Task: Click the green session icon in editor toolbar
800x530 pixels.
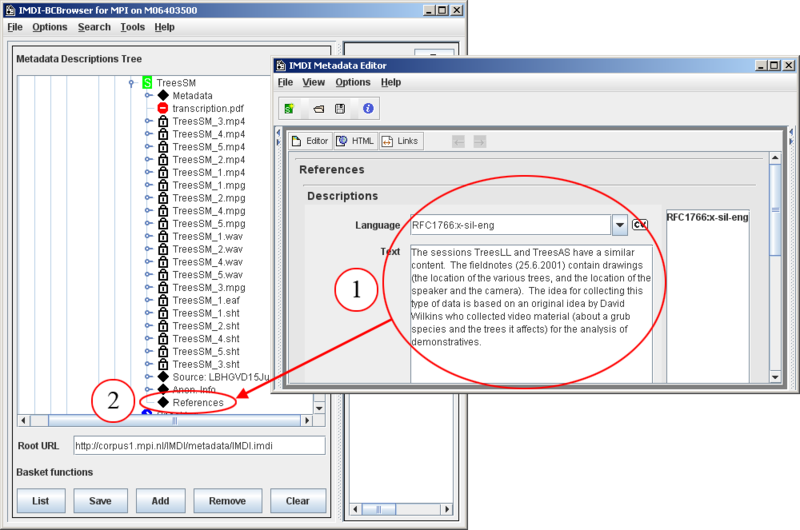Action: [289, 109]
